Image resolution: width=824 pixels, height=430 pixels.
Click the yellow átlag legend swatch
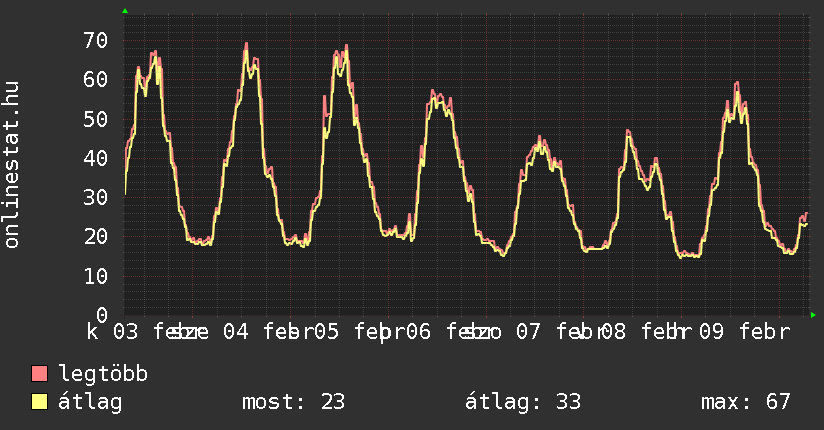pos(40,402)
